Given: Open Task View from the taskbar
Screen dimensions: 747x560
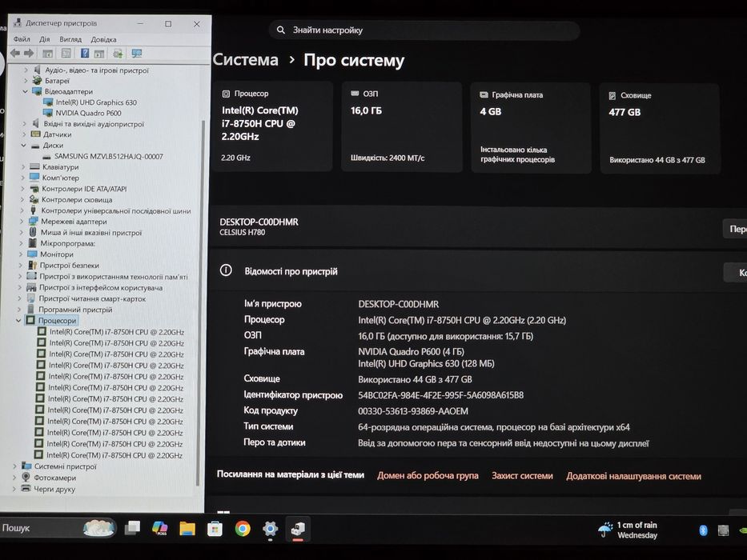Looking at the screenshot, I should (x=132, y=528).
